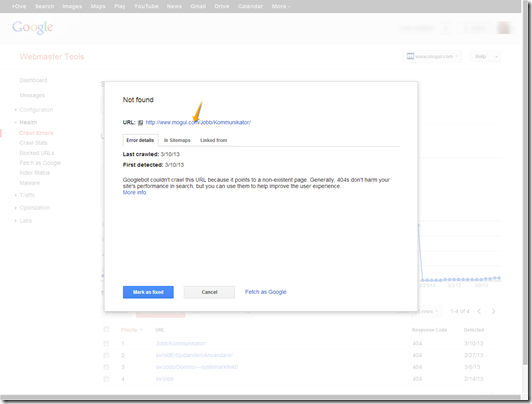Screen dimensions: 532x404
Task: Open the sv/oldErbjudanden/Anvandare/ URL in table
Action: (194, 355)
